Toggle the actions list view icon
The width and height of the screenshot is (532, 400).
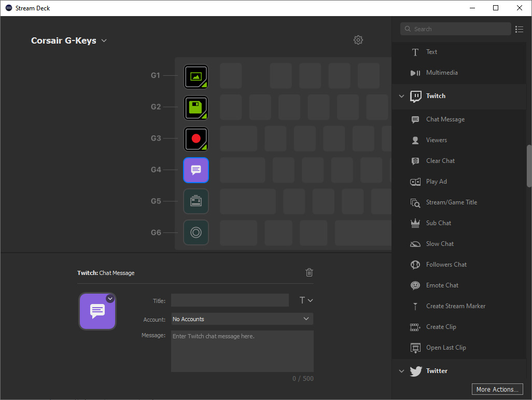click(x=519, y=29)
